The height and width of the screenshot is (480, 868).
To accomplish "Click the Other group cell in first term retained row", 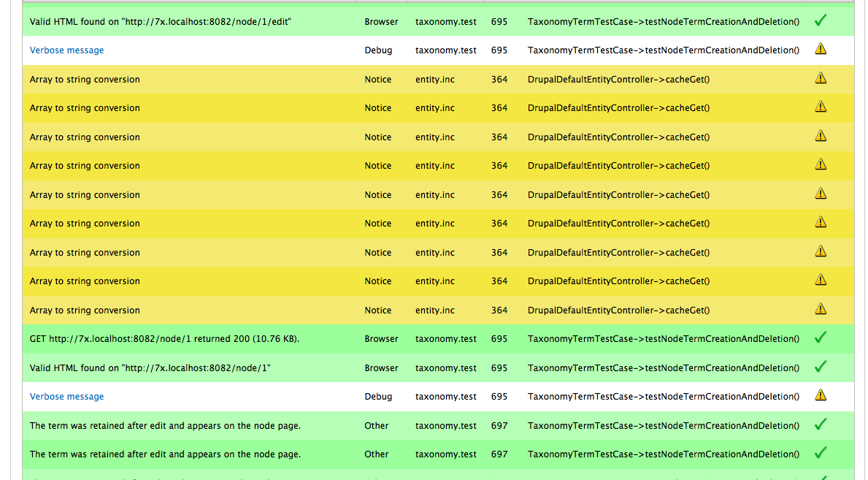I will [x=377, y=426].
